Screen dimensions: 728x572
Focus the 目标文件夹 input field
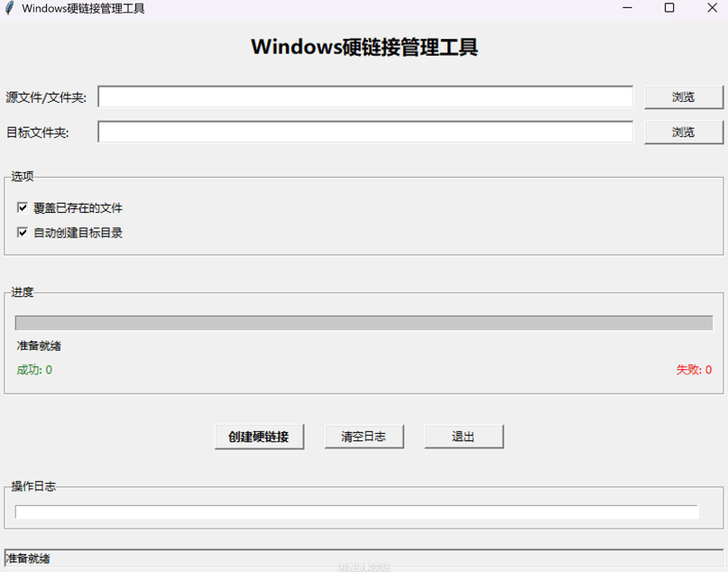(x=365, y=132)
